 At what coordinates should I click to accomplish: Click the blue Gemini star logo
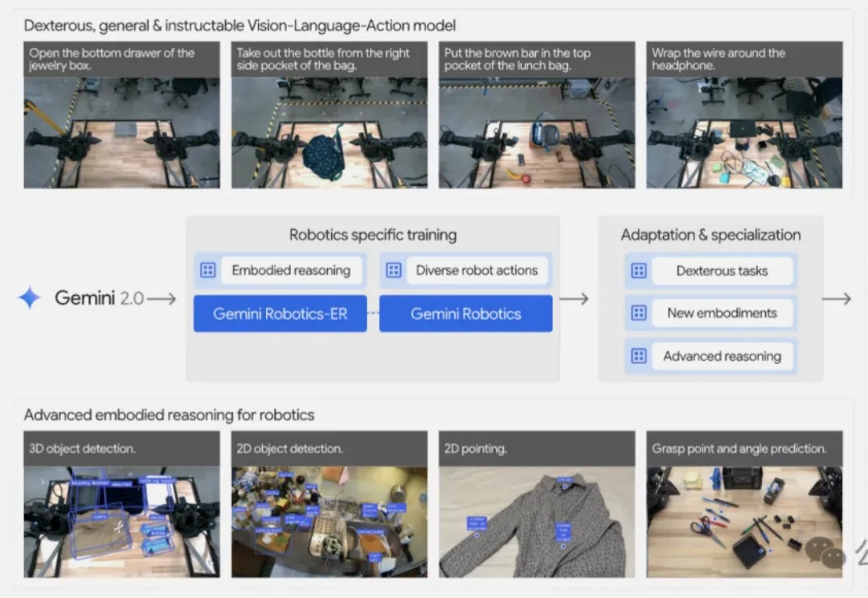(x=30, y=298)
